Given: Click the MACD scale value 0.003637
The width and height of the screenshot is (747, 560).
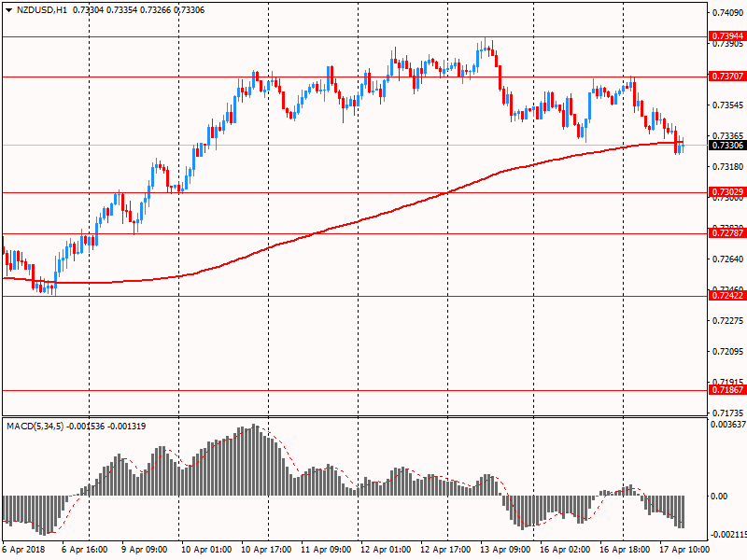Looking at the screenshot, I should [x=728, y=425].
